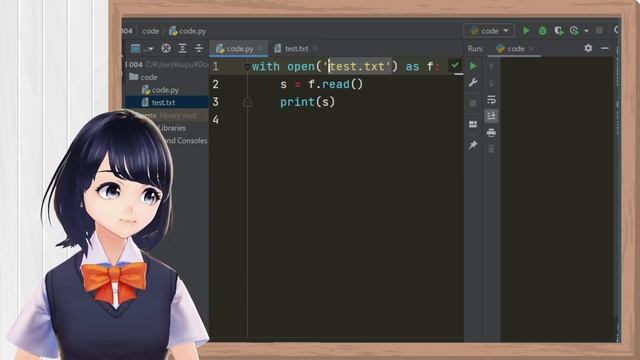Viewport: 640px width, 360px height.
Task: Toggle scroll to end in Run console
Action: 491,116
